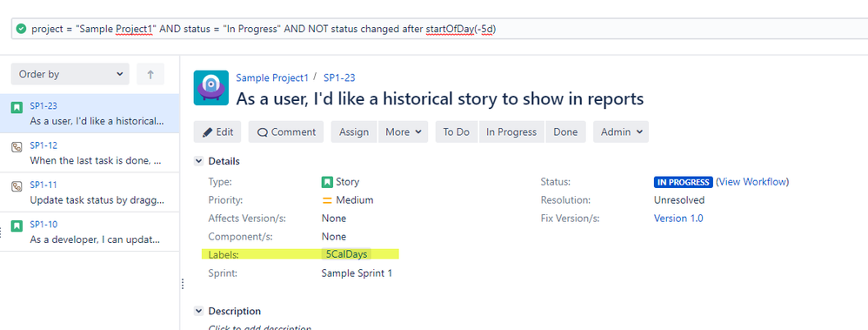Image resolution: width=868 pixels, height=330 pixels.
Task: Click the Comment button
Action: pyautogui.click(x=286, y=132)
